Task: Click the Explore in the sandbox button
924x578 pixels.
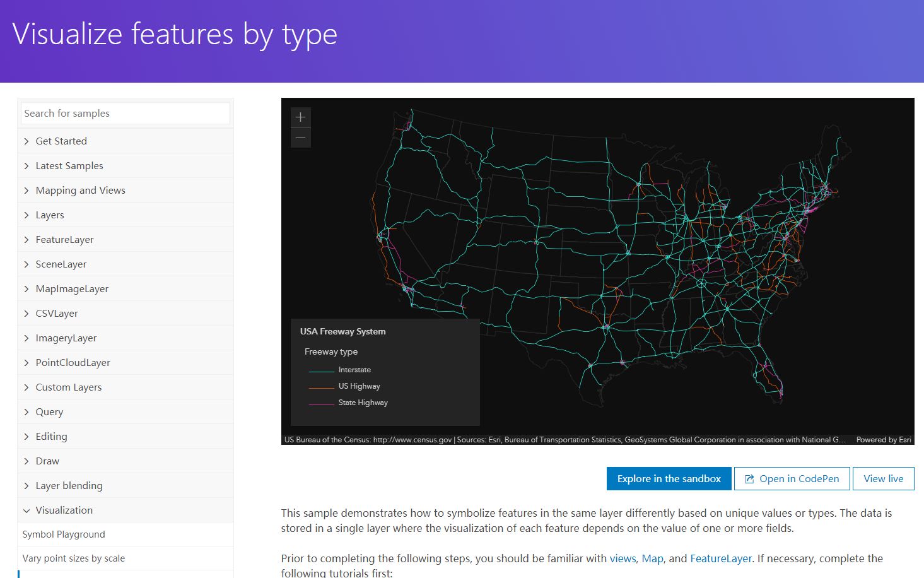Action: (669, 478)
